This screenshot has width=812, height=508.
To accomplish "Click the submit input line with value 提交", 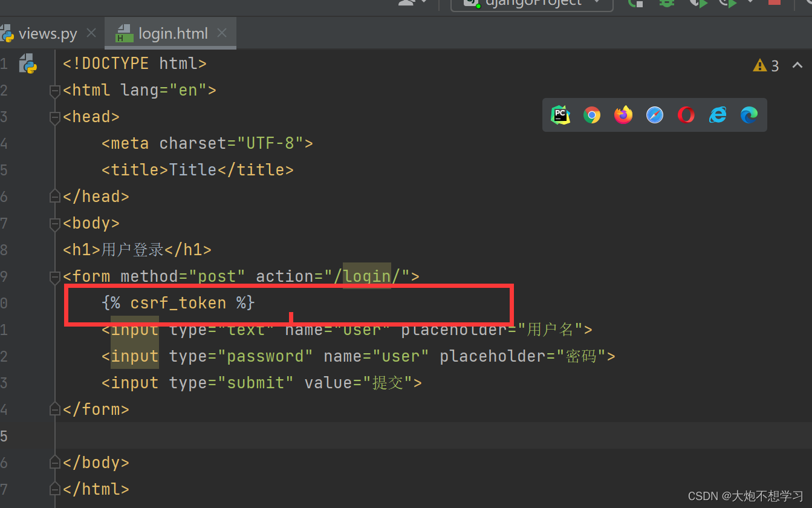I will [x=262, y=383].
